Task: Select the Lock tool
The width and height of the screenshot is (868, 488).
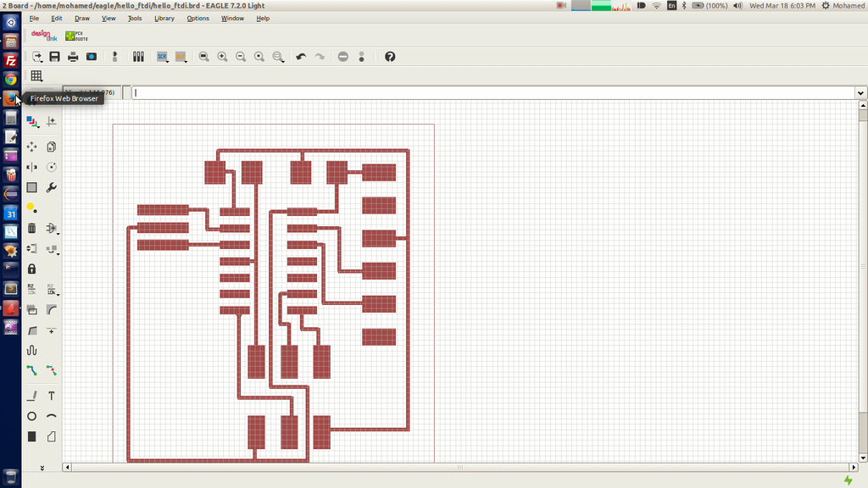Action: (31, 269)
